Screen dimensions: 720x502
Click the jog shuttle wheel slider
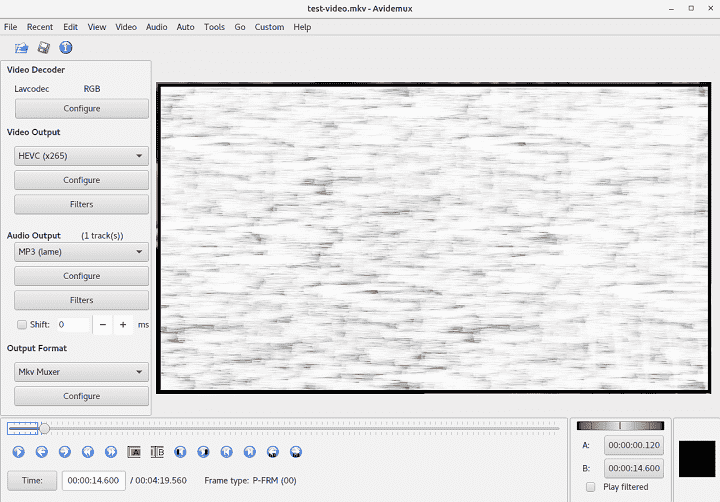click(x=620, y=426)
